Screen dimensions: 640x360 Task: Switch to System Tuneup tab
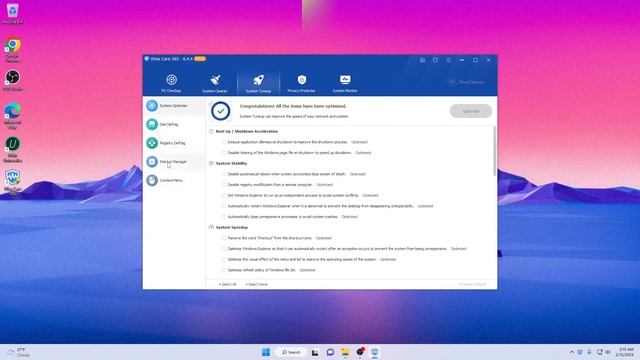pyautogui.click(x=258, y=83)
